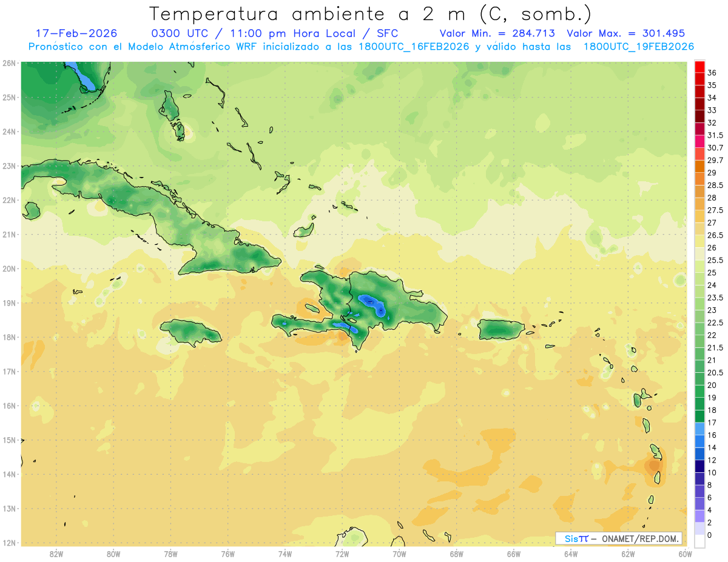Pick the light blue swatch between 16 and 17
The image size is (728, 562).
pyautogui.click(x=699, y=428)
